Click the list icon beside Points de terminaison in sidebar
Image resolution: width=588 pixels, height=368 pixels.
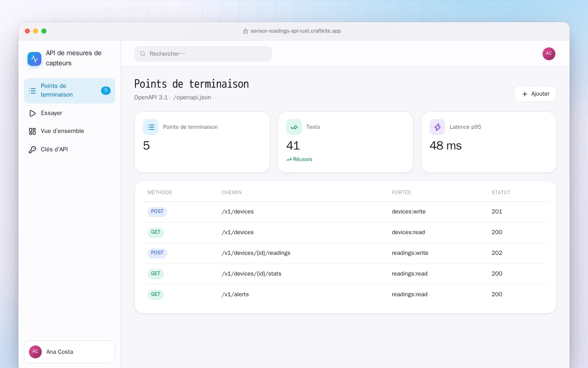pyautogui.click(x=32, y=91)
